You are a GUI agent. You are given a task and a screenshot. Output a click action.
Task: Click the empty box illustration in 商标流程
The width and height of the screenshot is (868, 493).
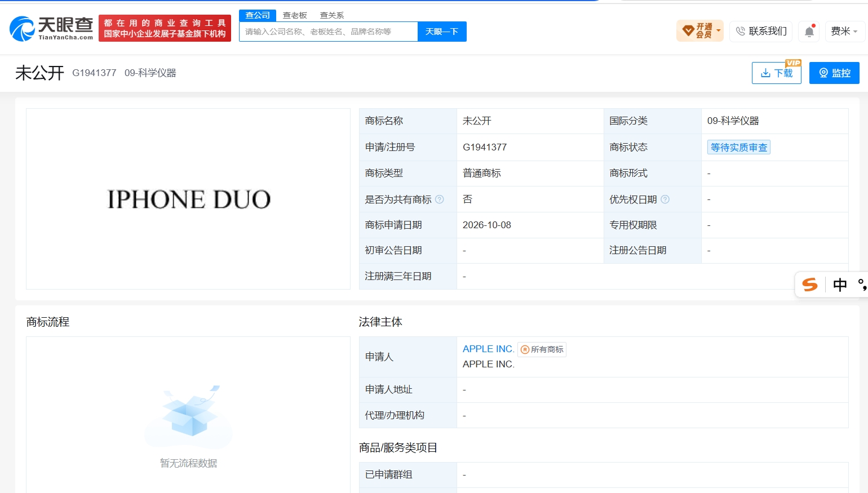point(189,412)
